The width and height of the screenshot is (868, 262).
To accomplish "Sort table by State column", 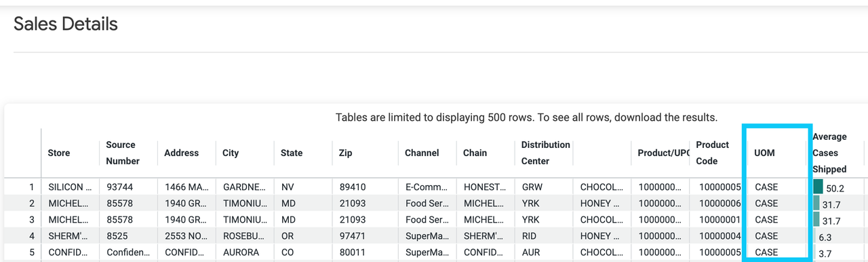I will pyautogui.click(x=292, y=153).
